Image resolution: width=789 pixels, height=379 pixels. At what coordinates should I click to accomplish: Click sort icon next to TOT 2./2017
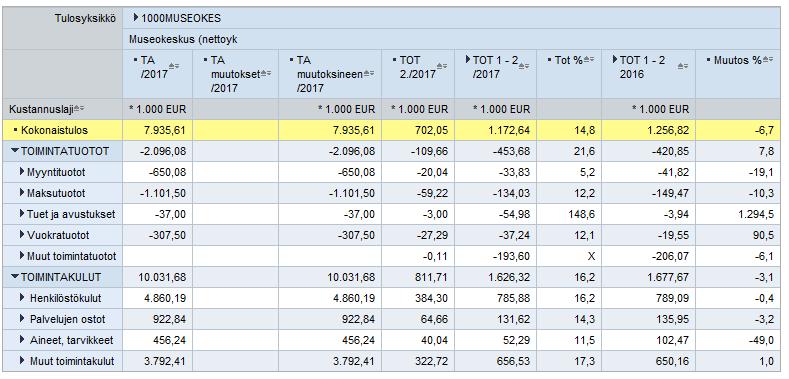pyautogui.click(x=441, y=66)
